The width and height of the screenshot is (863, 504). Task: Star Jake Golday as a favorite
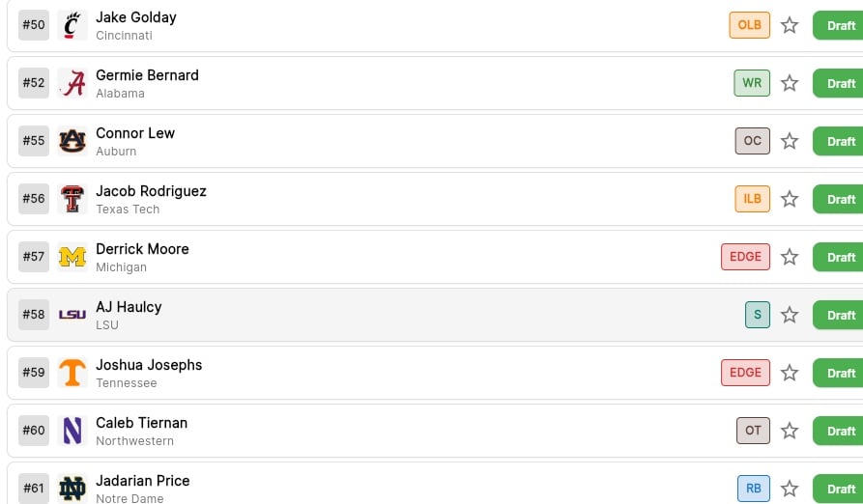point(790,25)
